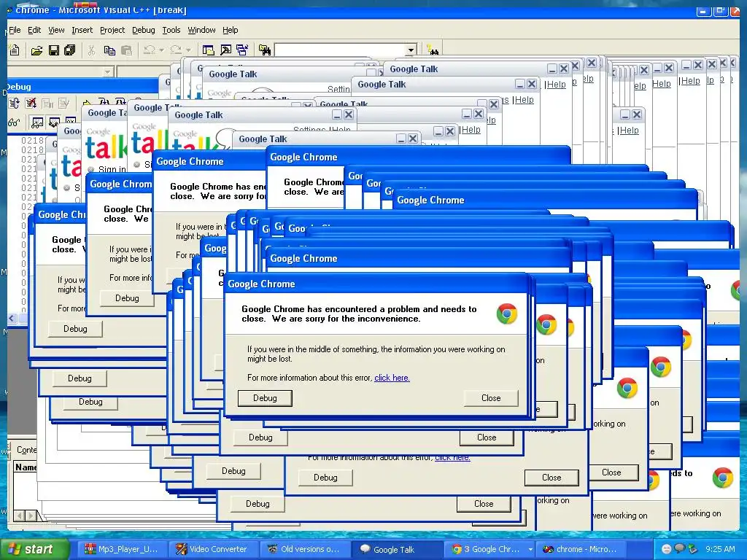Switch to 'chrome - Micro...' taskbar button

582,550
